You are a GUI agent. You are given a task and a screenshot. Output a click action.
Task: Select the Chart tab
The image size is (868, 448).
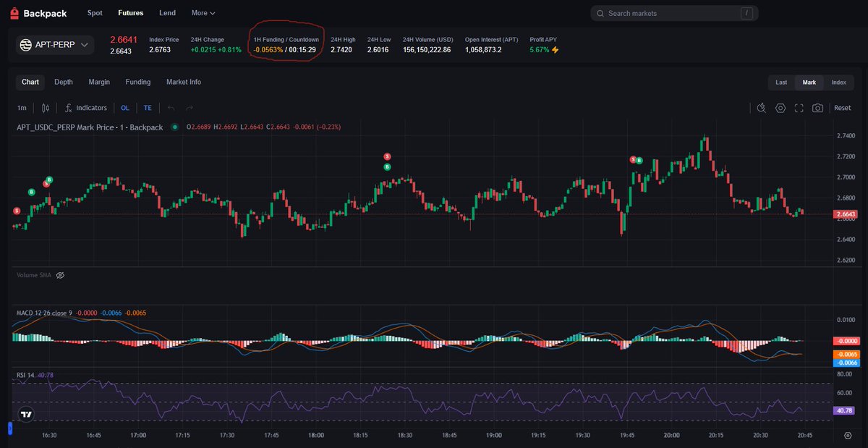pyautogui.click(x=30, y=83)
